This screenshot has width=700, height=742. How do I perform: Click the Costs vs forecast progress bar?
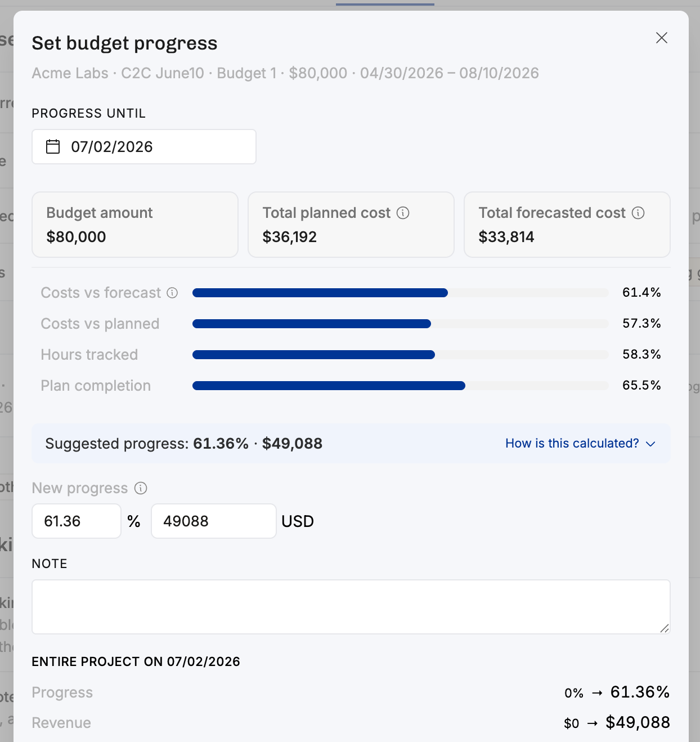point(401,293)
